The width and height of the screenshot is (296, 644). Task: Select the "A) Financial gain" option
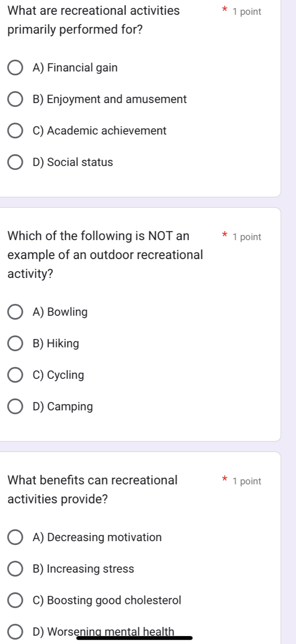[x=15, y=68]
